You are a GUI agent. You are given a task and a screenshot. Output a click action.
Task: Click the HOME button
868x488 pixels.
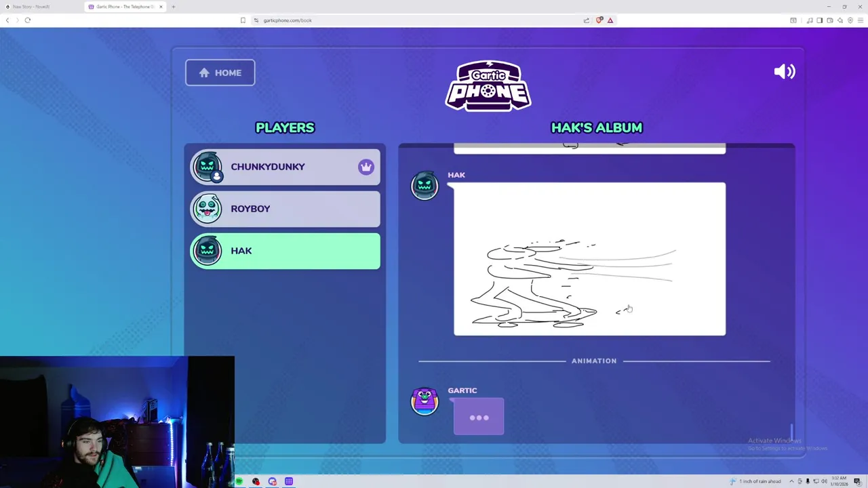coord(220,73)
